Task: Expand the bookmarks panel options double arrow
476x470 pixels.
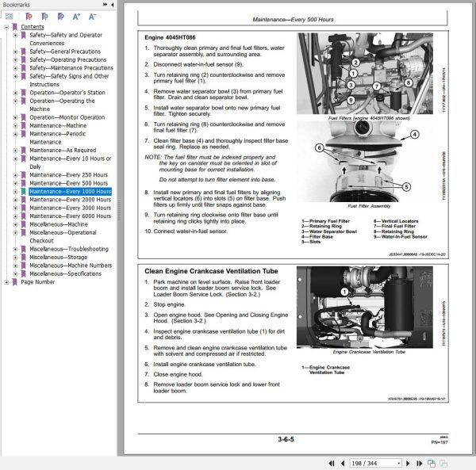Action: [105, 5]
